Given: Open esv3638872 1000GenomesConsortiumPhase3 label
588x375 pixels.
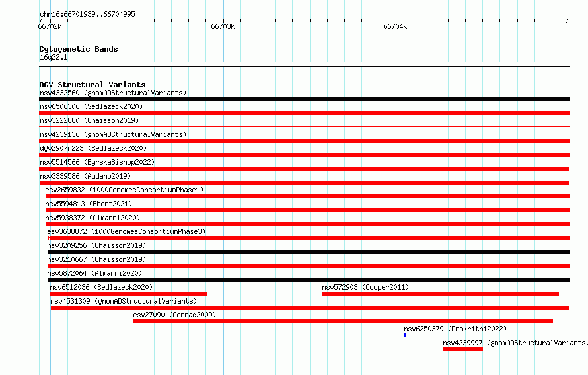Looking at the screenshot, I should point(126,231).
